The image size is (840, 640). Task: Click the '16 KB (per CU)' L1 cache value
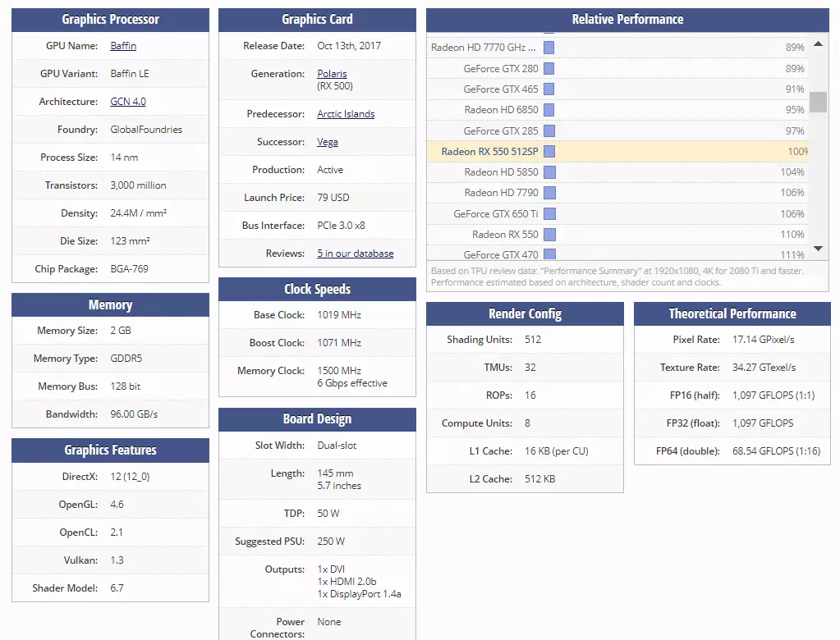point(557,451)
